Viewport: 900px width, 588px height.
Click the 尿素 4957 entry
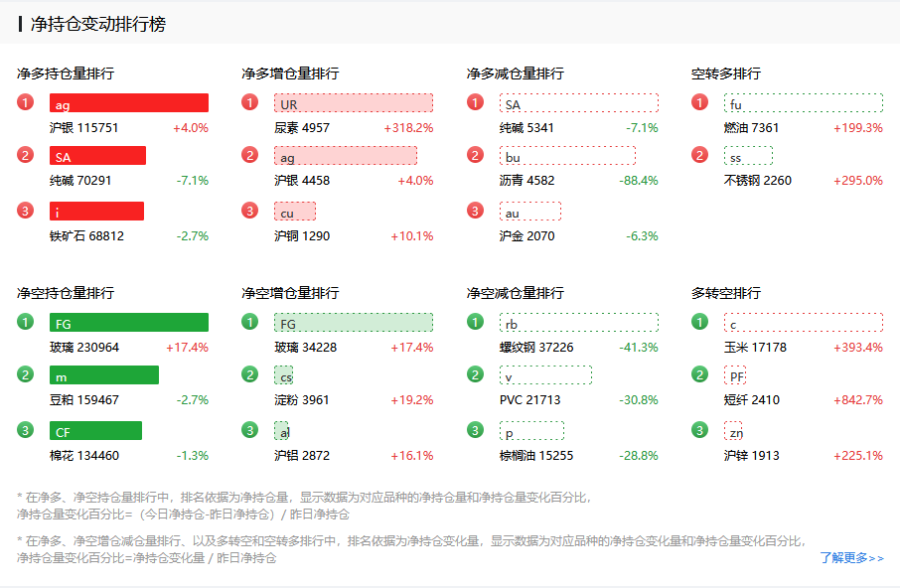(302, 128)
